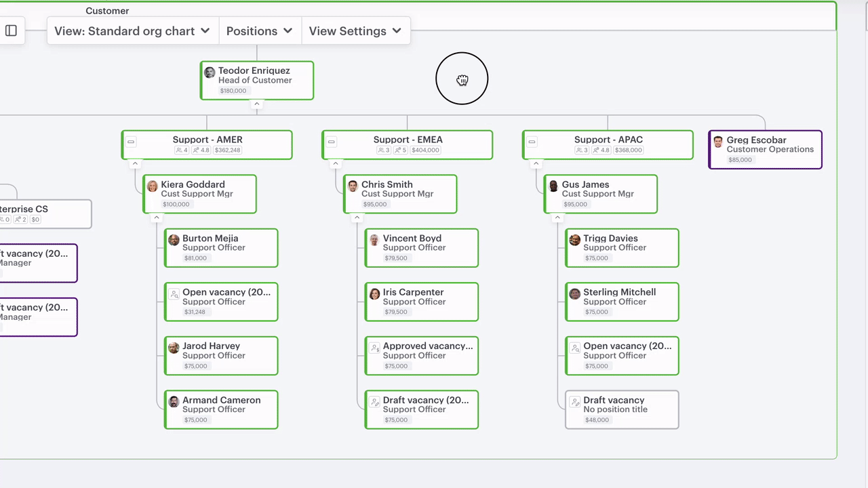Click Kiera Goddard's avatar
The height and width of the screenshot is (488, 868).
[153, 186]
